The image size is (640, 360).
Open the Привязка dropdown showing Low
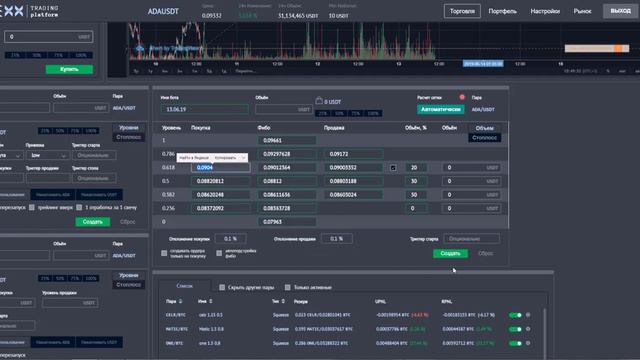click(x=47, y=156)
